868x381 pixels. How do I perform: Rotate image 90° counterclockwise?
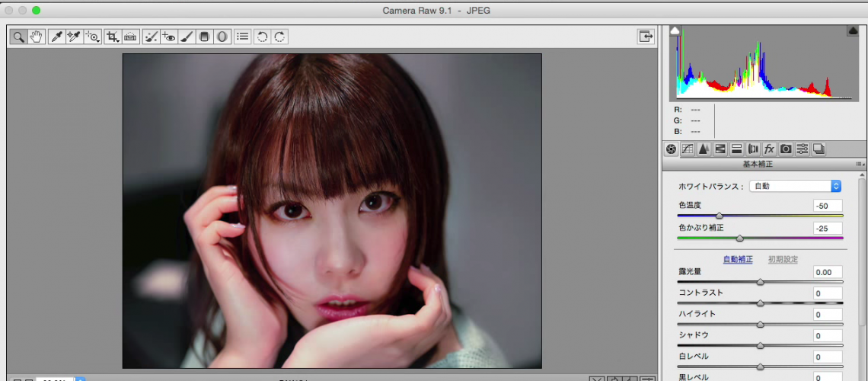coord(262,37)
